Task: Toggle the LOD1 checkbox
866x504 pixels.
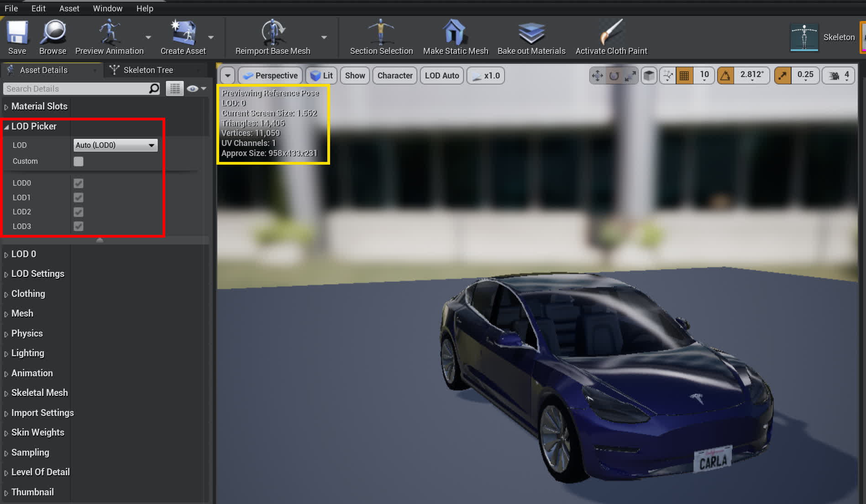Action: coord(79,197)
